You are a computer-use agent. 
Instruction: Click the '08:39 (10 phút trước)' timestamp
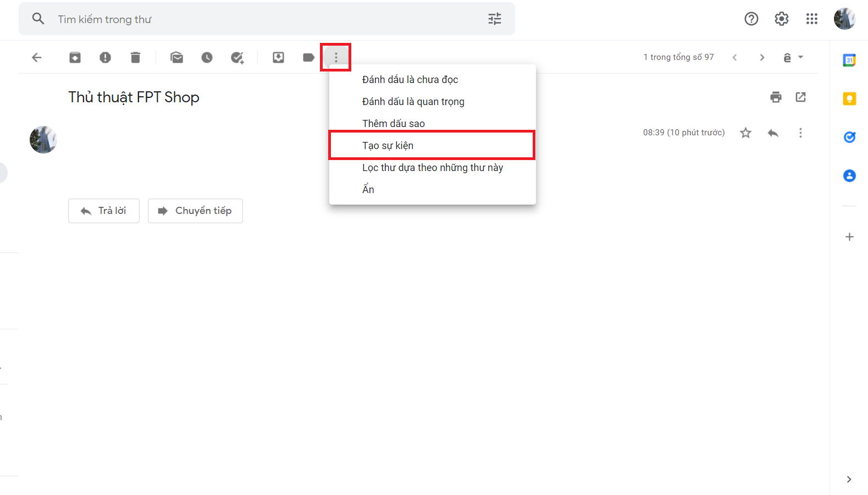click(x=684, y=133)
